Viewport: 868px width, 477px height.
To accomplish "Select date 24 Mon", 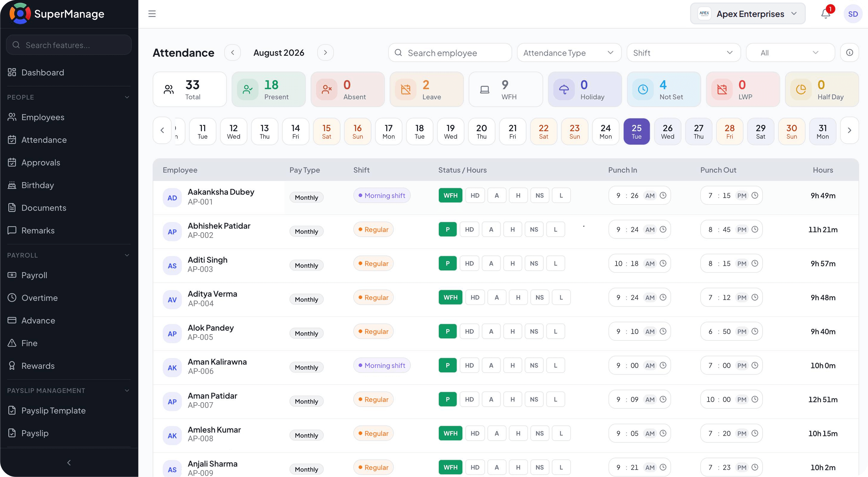I will coord(606,131).
